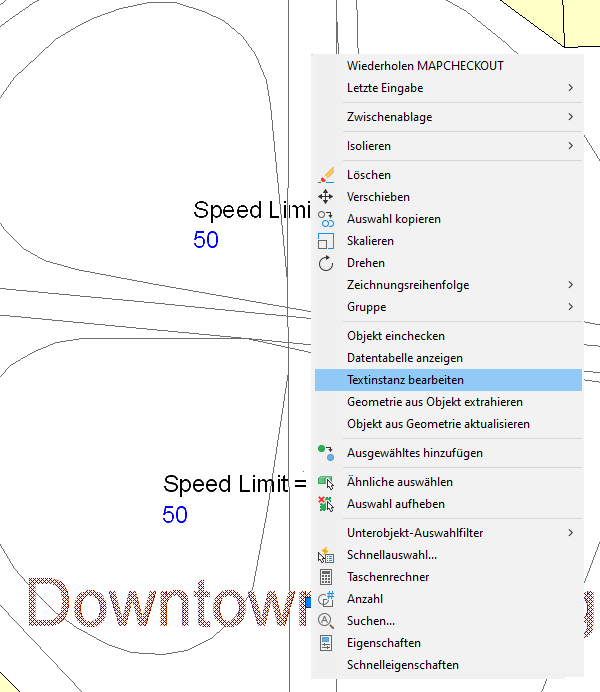Choose Objekt aus Geometrie aktualisieren
Viewport: 600px width, 692px height.
(448, 424)
